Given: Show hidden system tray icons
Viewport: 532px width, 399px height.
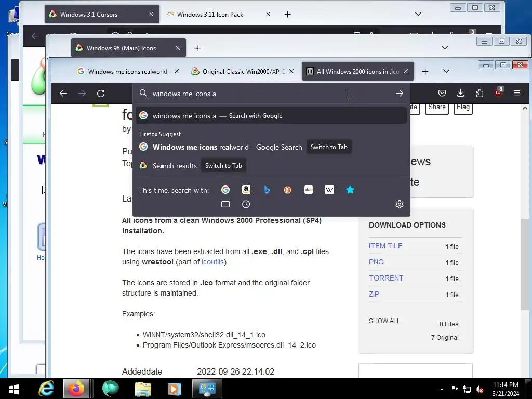Looking at the screenshot, I should 442,389.
